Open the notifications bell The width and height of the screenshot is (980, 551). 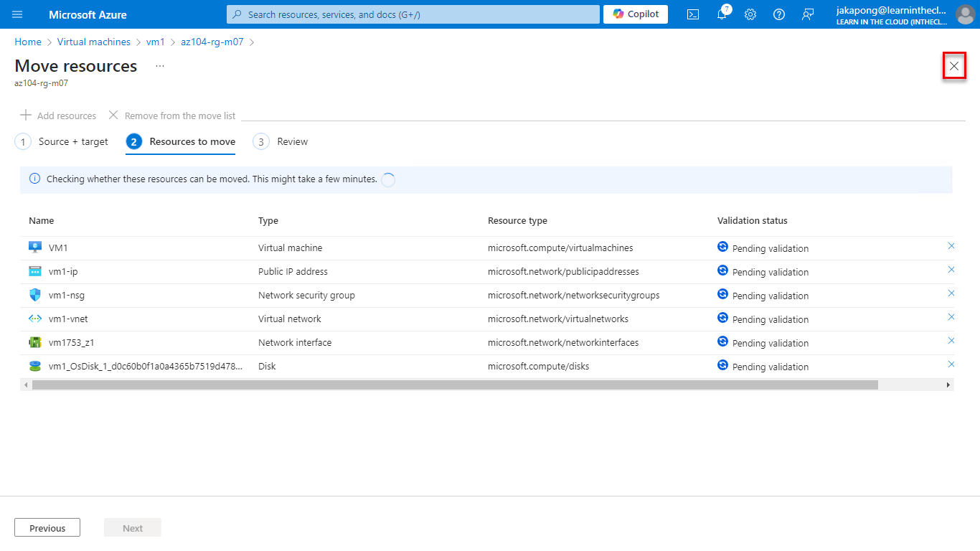[x=722, y=14]
